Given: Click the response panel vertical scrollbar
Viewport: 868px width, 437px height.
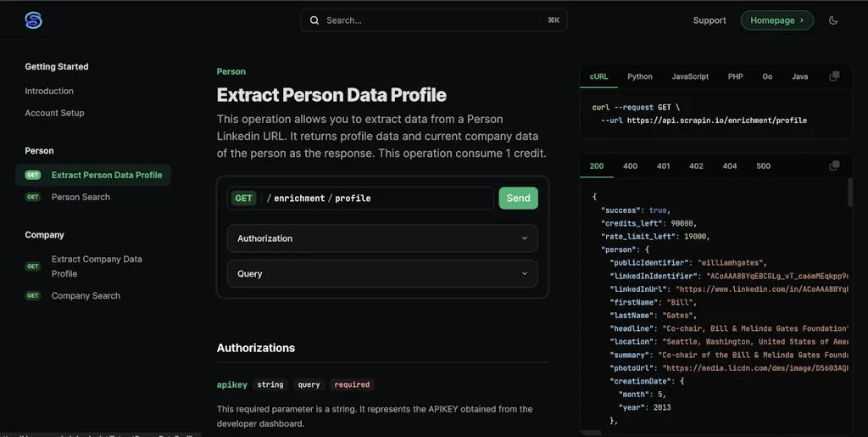Looking at the screenshot, I should tap(850, 193).
